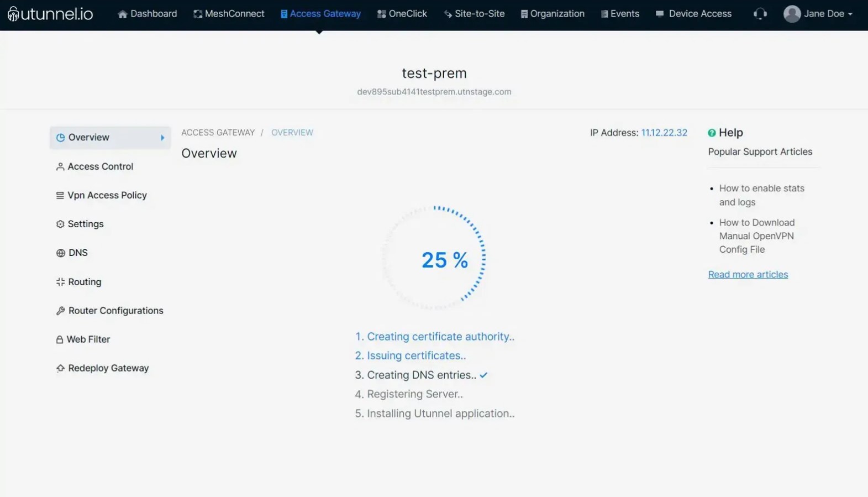This screenshot has width=868, height=497.
Task: Click the dev895sub4141testprem.utnstage.com hostname
Action: (x=434, y=92)
